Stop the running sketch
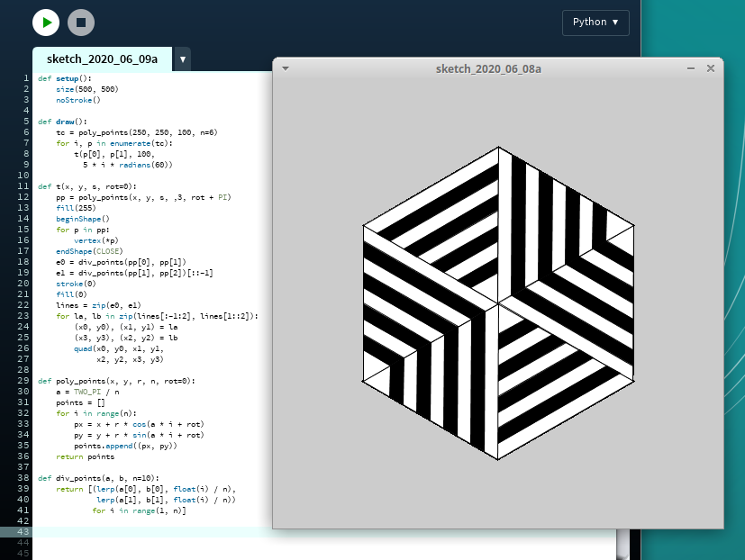The height and width of the screenshot is (560, 745). pyautogui.click(x=80, y=23)
